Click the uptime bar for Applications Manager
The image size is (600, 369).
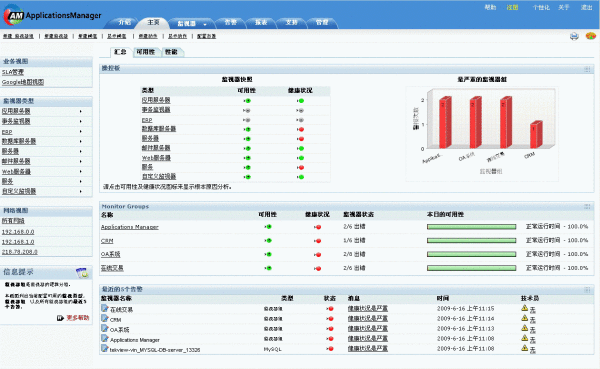(x=471, y=227)
